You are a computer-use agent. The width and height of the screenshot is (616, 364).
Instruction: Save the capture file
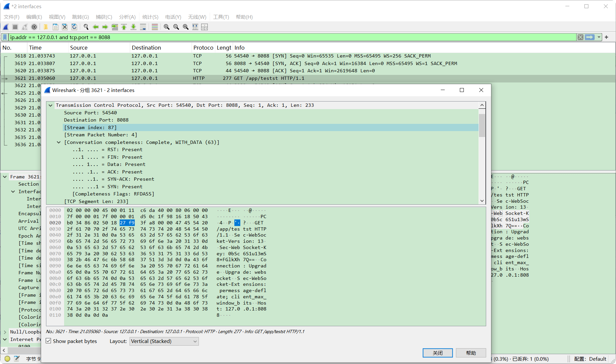(x=55, y=27)
